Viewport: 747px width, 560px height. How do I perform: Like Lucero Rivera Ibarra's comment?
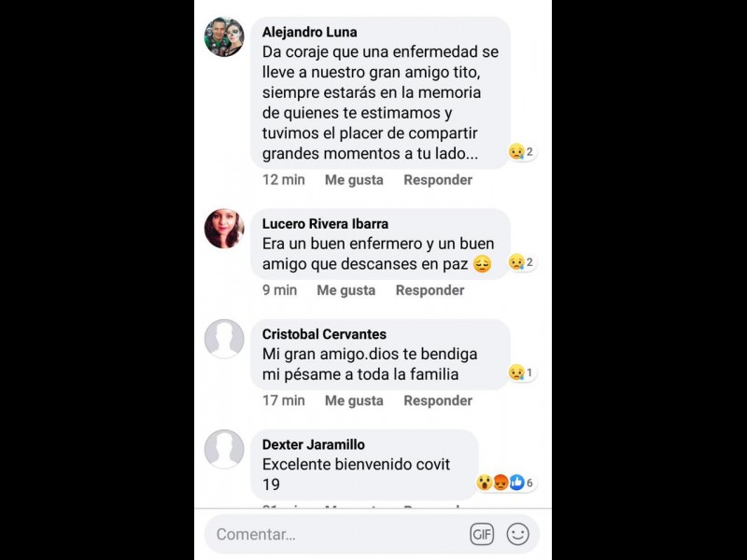345,290
